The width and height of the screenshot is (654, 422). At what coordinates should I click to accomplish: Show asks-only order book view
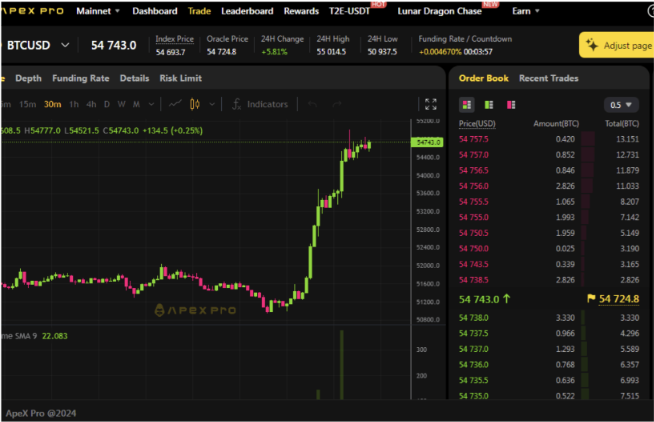511,105
